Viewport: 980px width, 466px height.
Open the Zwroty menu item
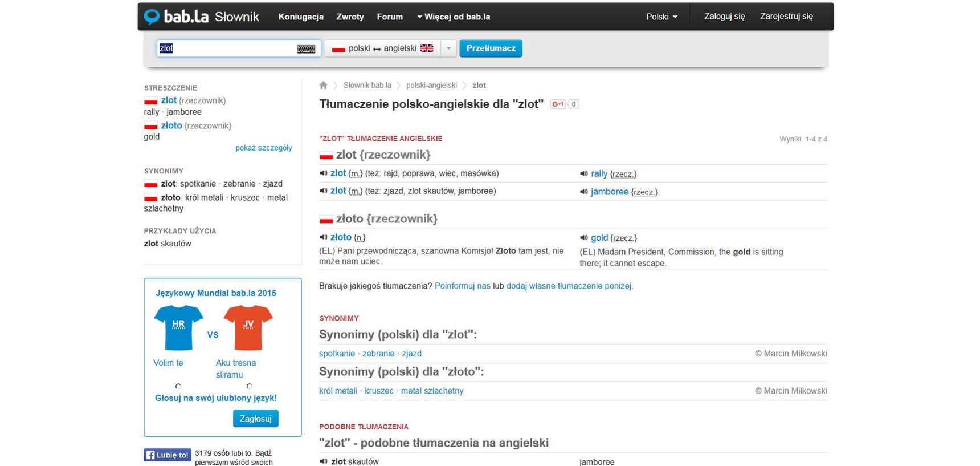[350, 17]
